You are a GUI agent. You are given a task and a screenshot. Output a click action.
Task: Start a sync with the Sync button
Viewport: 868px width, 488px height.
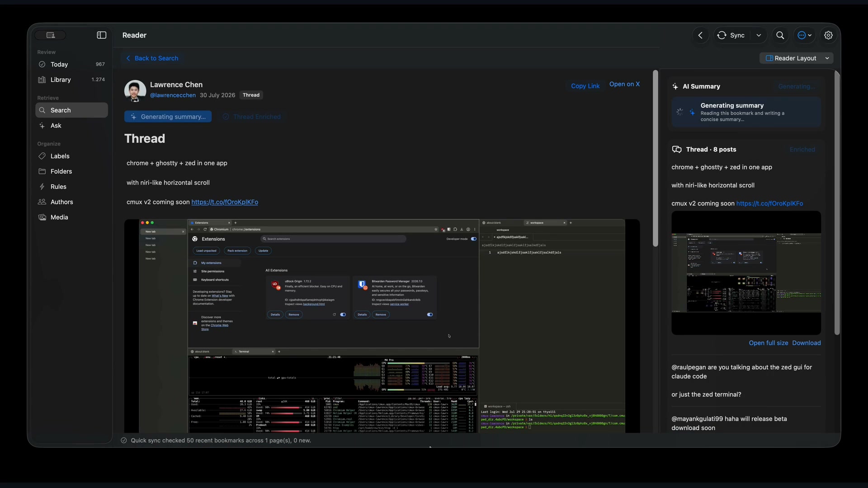tap(731, 35)
